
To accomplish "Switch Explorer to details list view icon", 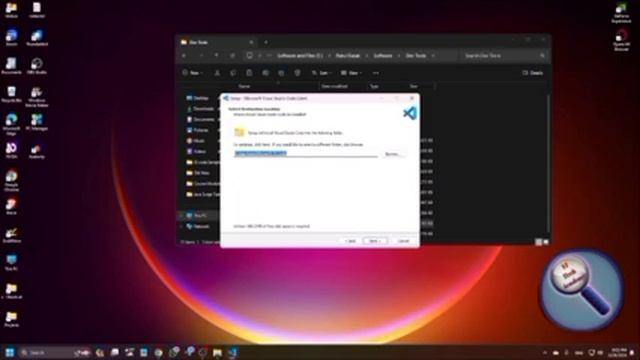I will coord(539,242).
